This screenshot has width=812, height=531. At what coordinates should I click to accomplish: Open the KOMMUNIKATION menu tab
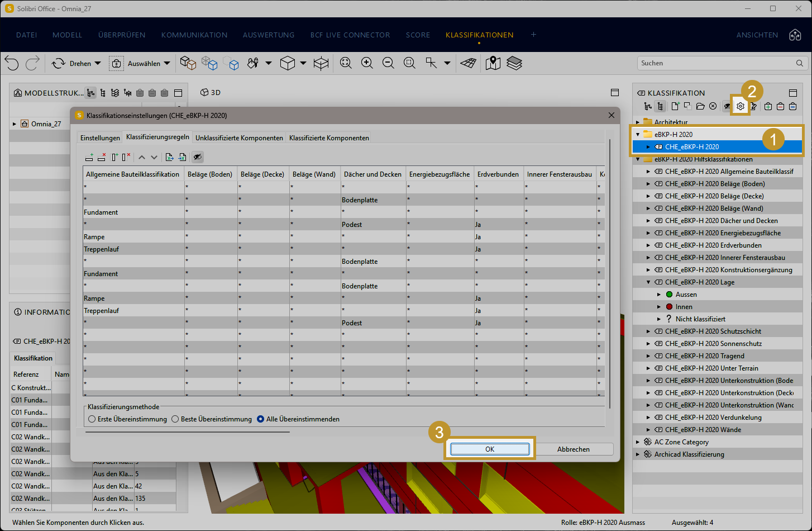[x=194, y=35]
